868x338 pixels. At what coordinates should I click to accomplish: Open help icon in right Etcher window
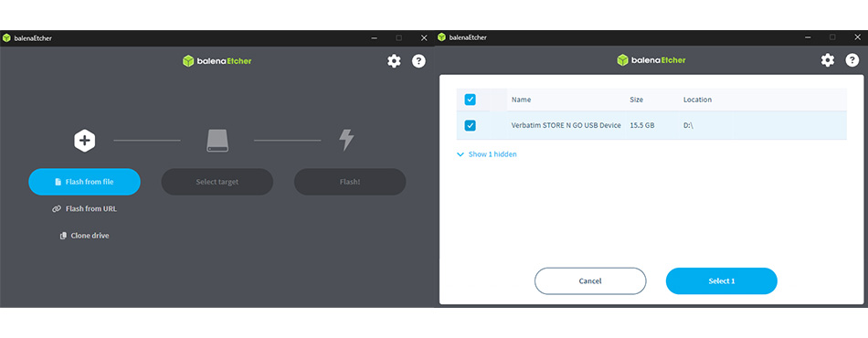click(x=852, y=60)
